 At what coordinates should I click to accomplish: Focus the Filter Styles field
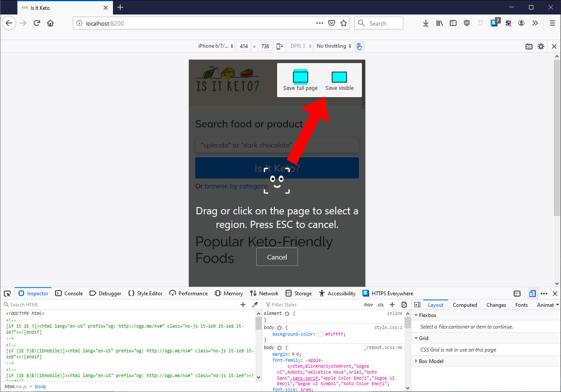tap(313, 305)
